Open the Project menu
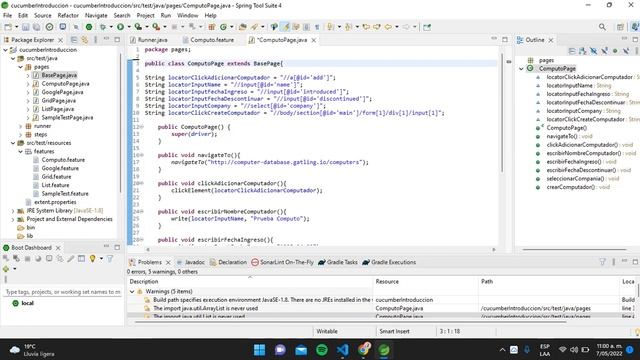This screenshot has height=360, width=640. pyautogui.click(x=145, y=16)
